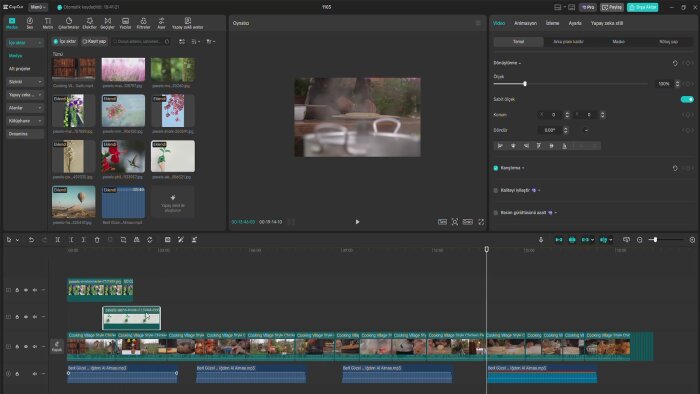
Task: Toggle auto snapping in timeline toolbar
Action: (x=572, y=240)
